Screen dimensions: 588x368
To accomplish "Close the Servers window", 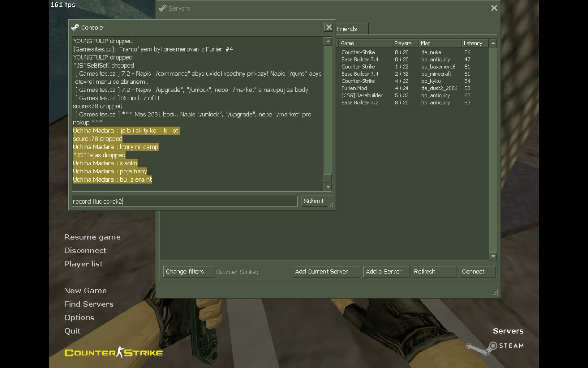I will [x=494, y=8].
